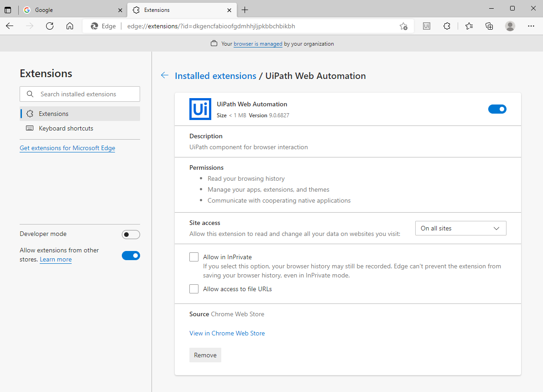Open the profile avatar menu

pos(510,26)
